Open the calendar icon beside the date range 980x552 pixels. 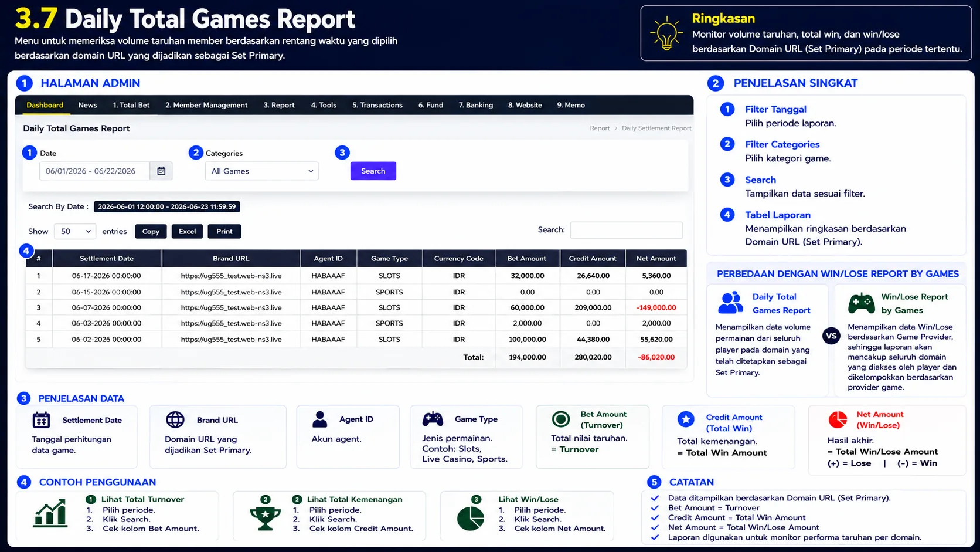coord(161,171)
